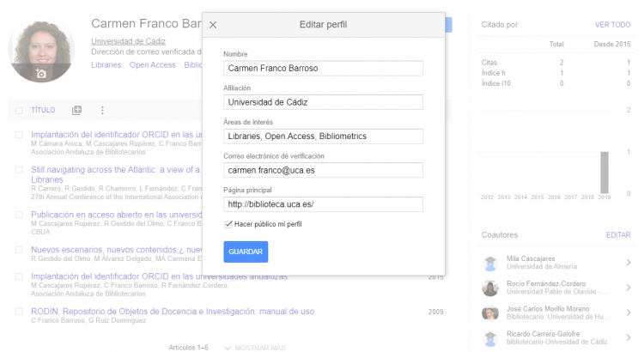Expand Ricardo Carrero-Galofre chevron
This screenshot has height=352, width=644.
(629, 337)
